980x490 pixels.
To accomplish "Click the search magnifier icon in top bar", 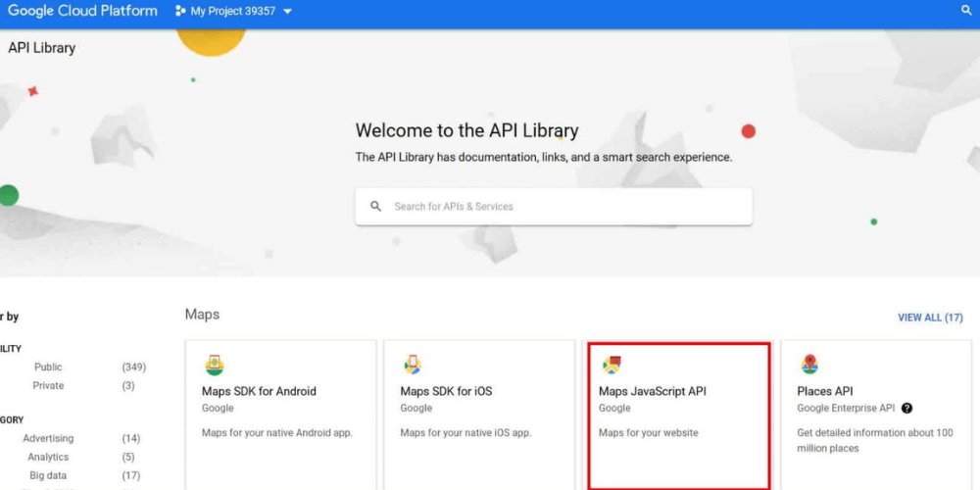I will [965, 11].
